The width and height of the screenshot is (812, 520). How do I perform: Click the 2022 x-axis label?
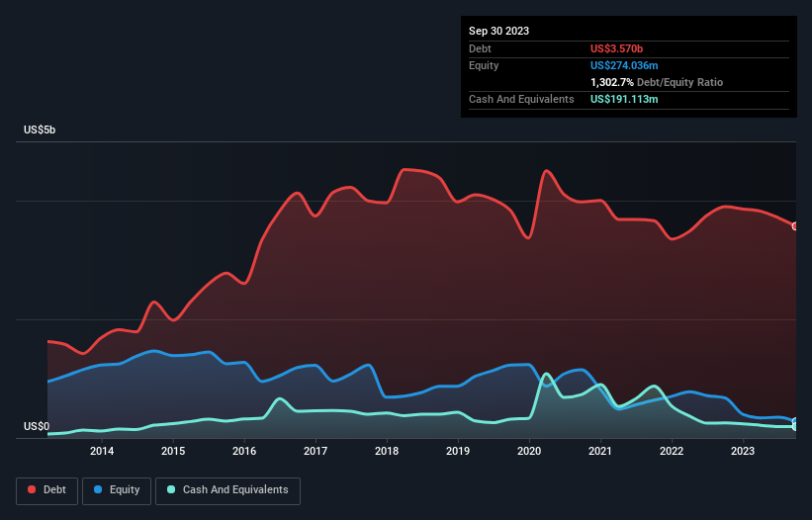point(672,451)
